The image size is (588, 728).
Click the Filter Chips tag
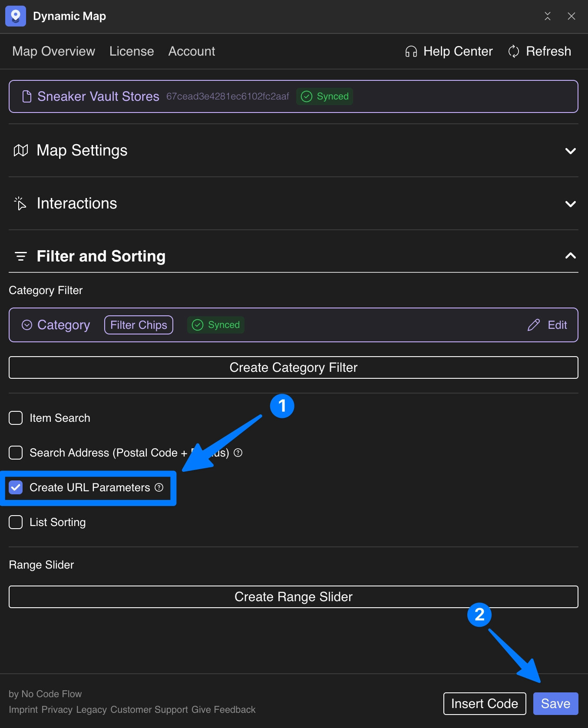pyautogui.click(x=139, y=325)
